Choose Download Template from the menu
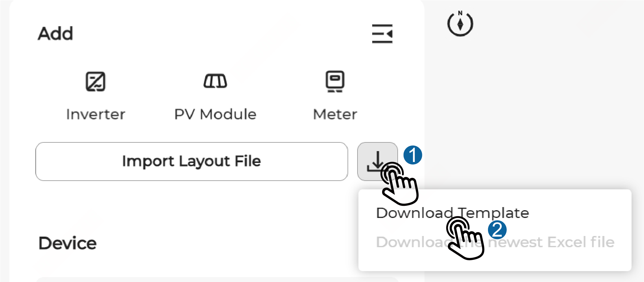 452,213
